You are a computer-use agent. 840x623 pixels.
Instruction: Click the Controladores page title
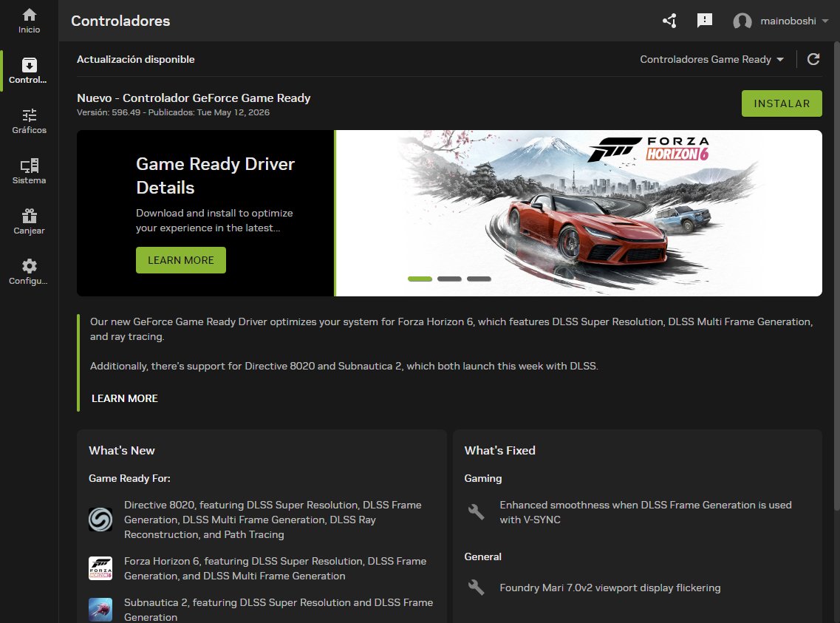(120, 21)
